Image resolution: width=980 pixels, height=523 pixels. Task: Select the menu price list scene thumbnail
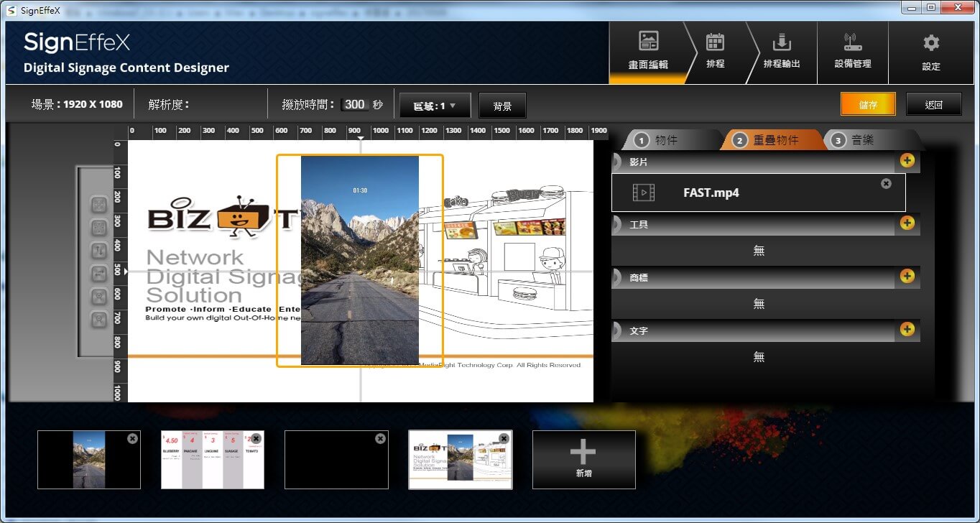[x=212, y=460]
